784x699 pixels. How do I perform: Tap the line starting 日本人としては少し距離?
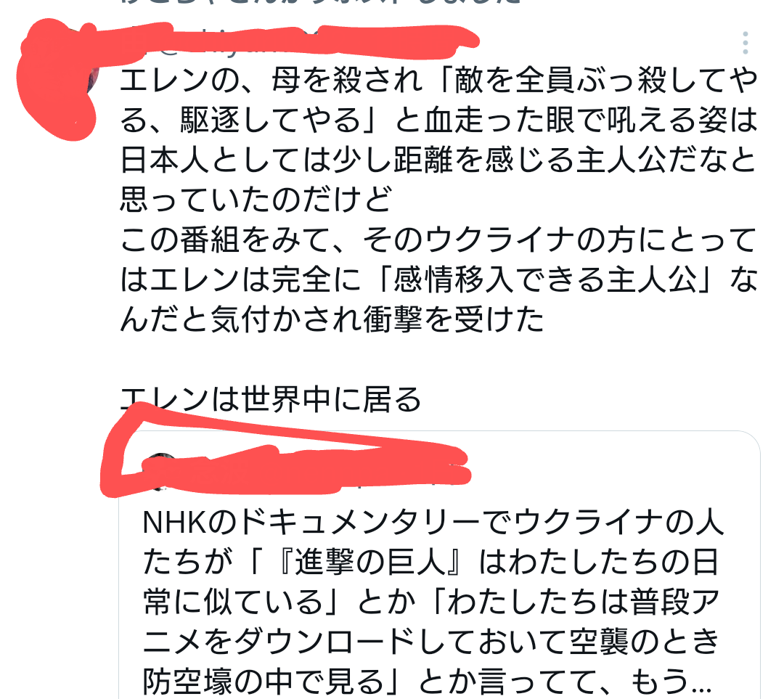(438, 160)
